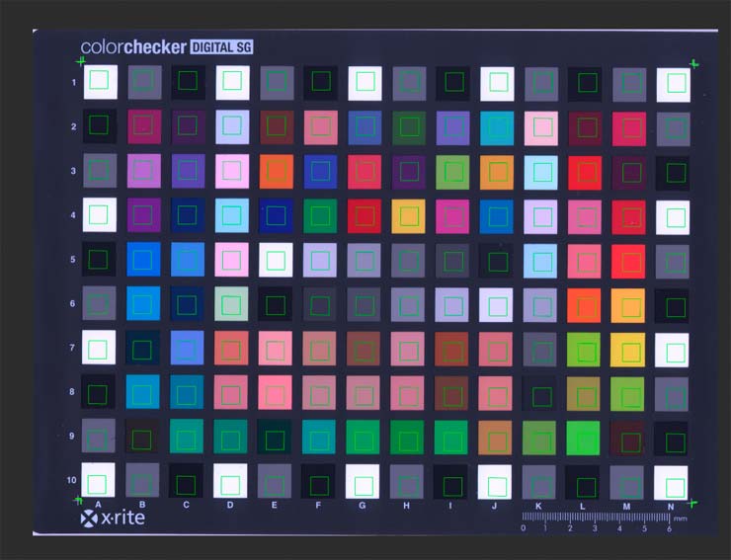Select the orange patch at E3
The width and height of the screenshot is (731, 560).
coord(277,171)
